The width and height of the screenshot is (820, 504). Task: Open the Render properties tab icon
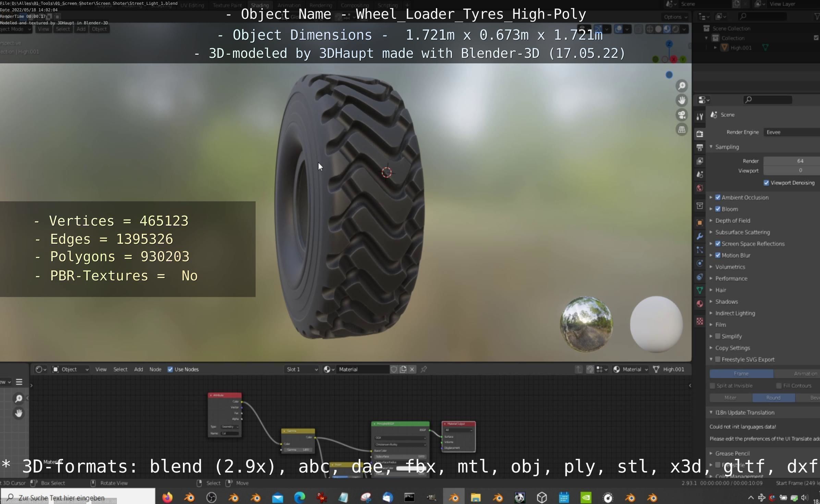(700, 134)
